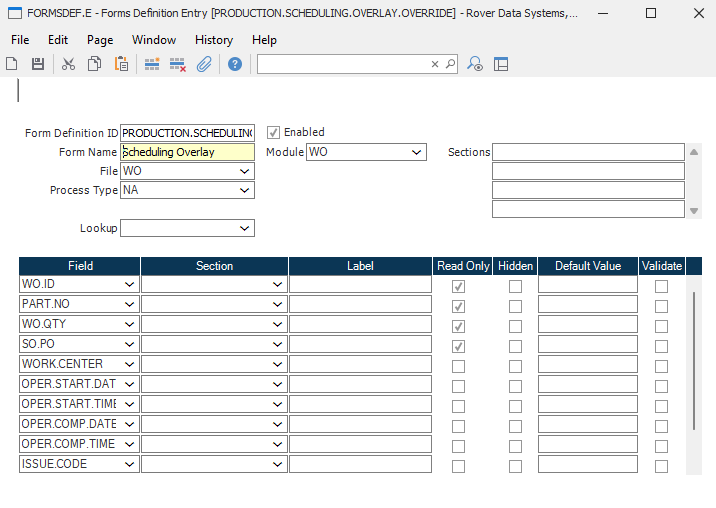The width and height of the screenshot is (716, 508).
Task: Click the Form Name input field
Action: [187, 153]
